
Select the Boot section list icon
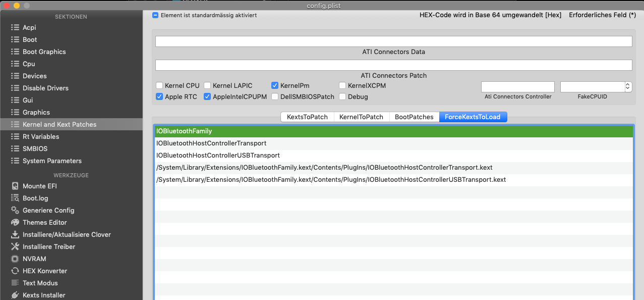pos(15,39)
